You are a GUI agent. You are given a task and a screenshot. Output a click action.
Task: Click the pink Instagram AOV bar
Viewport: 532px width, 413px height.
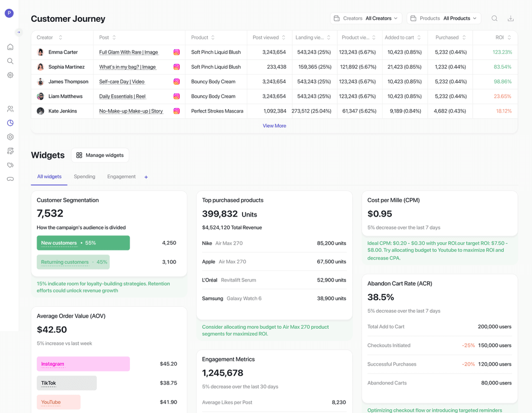coord(83,364)
